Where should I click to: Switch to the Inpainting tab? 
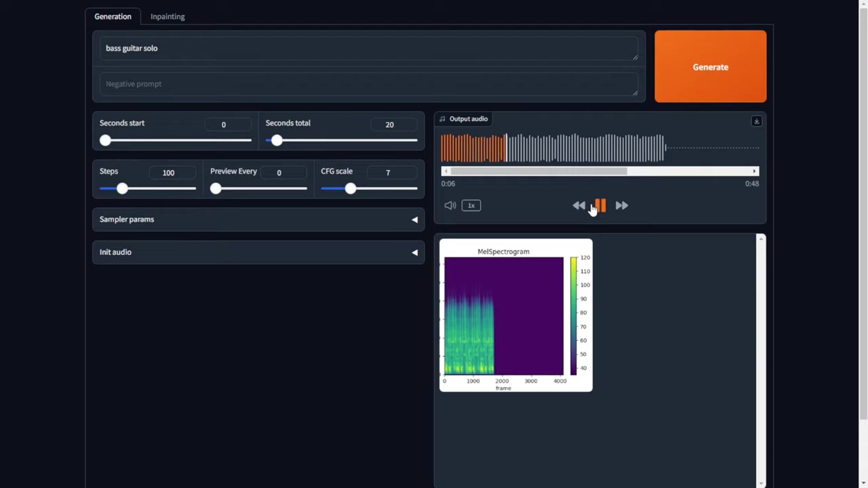(167, 16)
